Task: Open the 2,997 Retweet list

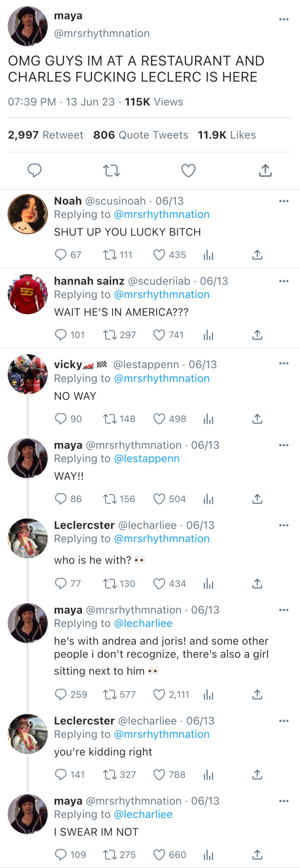Action: (x=46, y=135)
